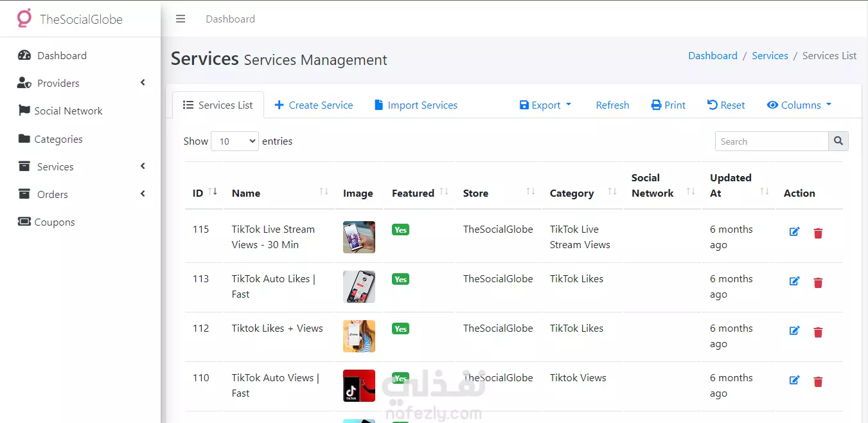Delete service 115 TikTok Live Stream Views

pos(818,233)
